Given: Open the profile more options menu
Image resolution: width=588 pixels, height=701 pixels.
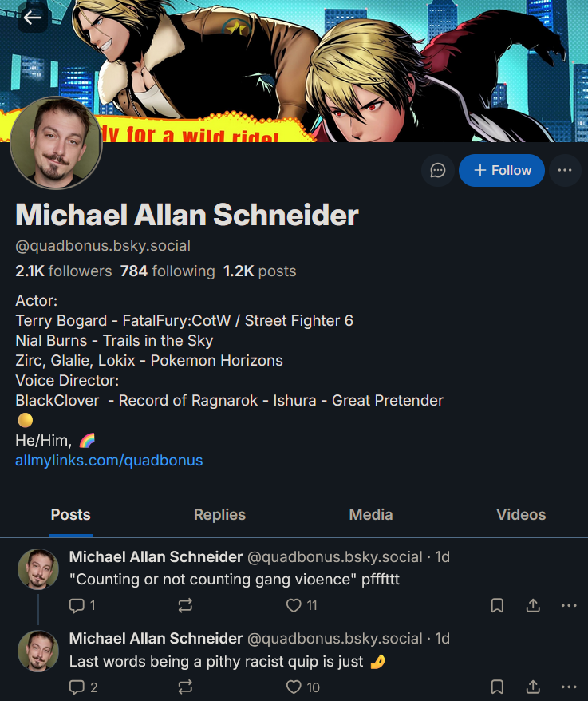Looking at the screenshot, I should tap(565, 170).
